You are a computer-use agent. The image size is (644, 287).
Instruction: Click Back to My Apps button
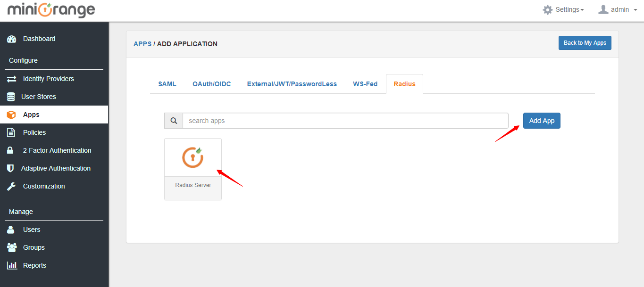585,43
